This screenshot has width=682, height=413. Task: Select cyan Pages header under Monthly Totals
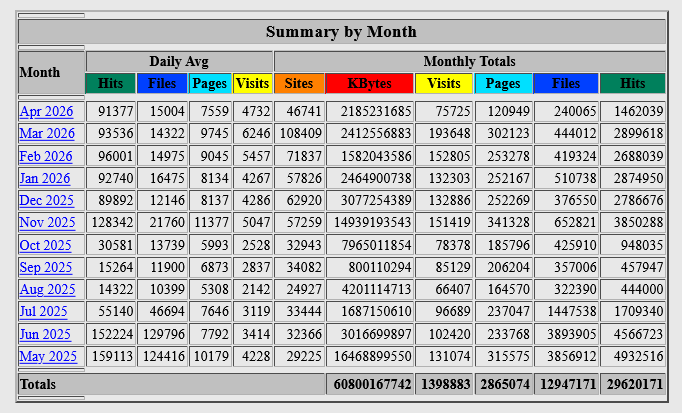tap(503, 84)
